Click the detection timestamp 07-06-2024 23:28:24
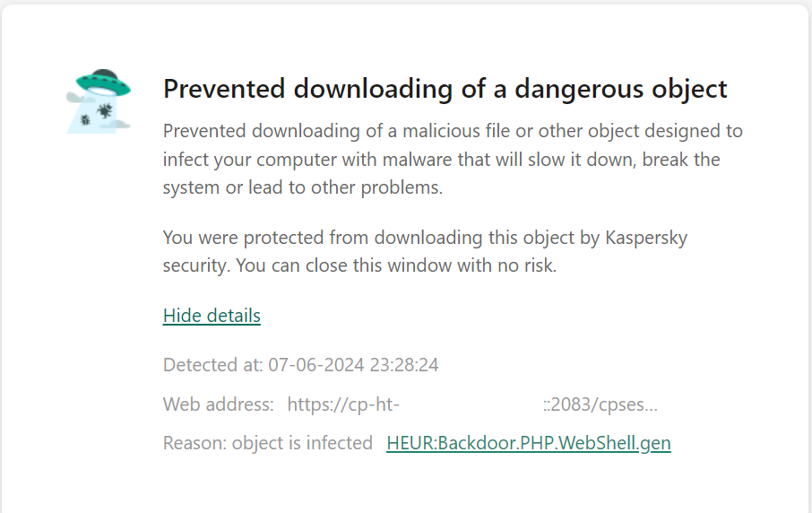The height and width of the screenshot is (513, 812). coord(353,365)
